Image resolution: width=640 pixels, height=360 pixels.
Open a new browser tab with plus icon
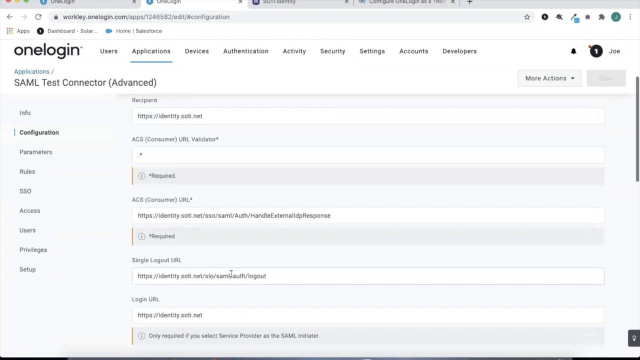[x=469, y=2]
